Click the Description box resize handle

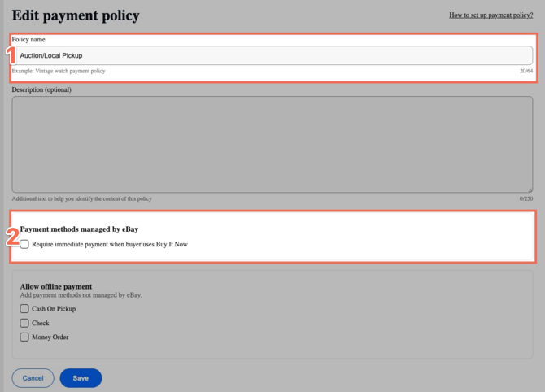[530, 189]
